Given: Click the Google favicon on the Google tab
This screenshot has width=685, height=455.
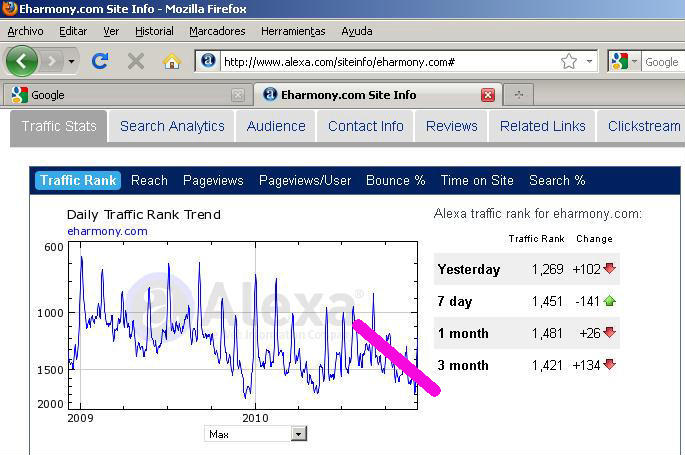Looking at the screenshot, I should point(19,95).
